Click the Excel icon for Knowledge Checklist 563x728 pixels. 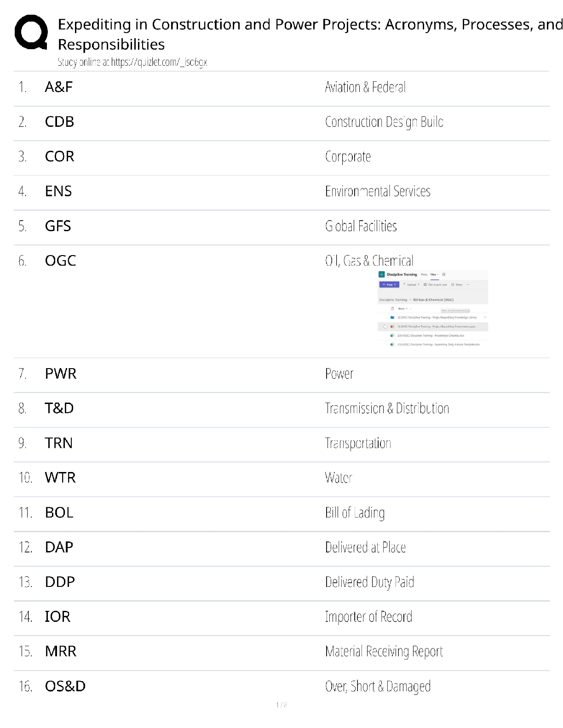click(392, 336)
